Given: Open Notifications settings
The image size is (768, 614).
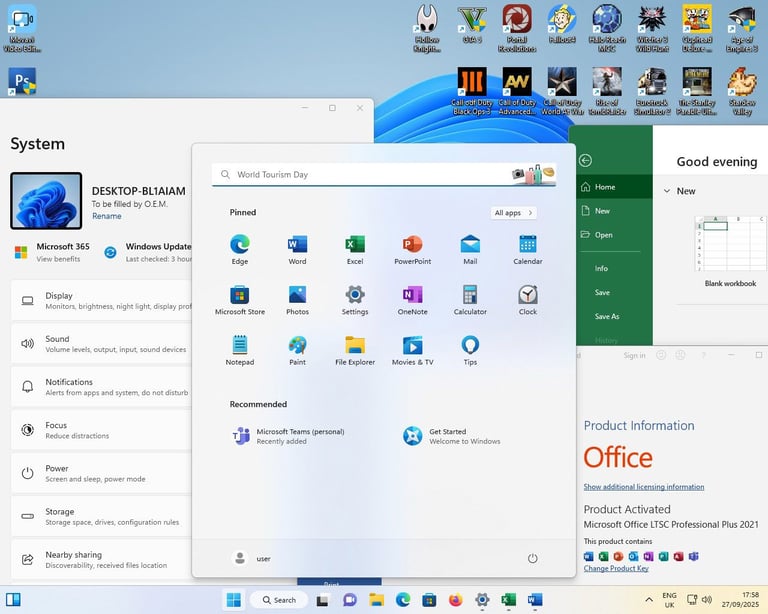Looking at the screenshot, I should [x=101, y=387].
